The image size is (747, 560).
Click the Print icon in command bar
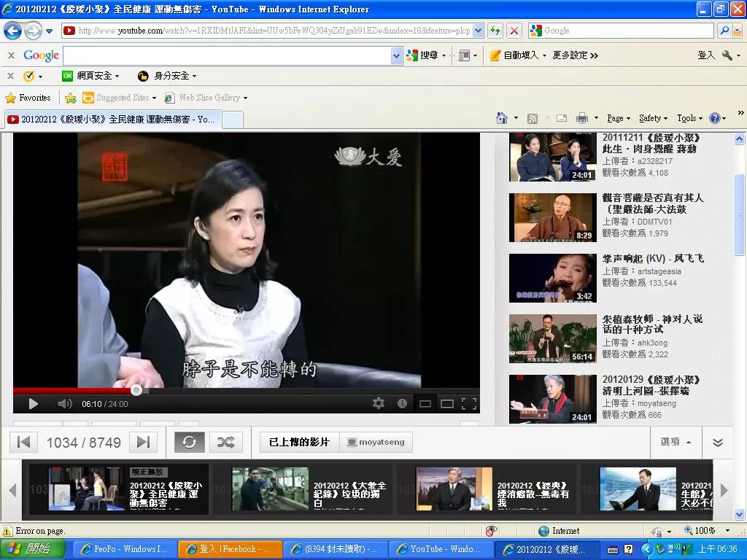(581, 118)
